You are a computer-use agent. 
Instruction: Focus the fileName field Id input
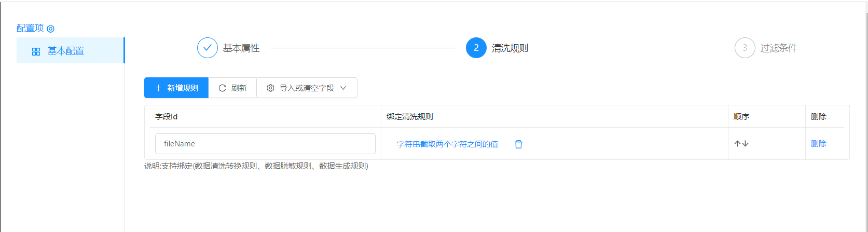[265, 144]
